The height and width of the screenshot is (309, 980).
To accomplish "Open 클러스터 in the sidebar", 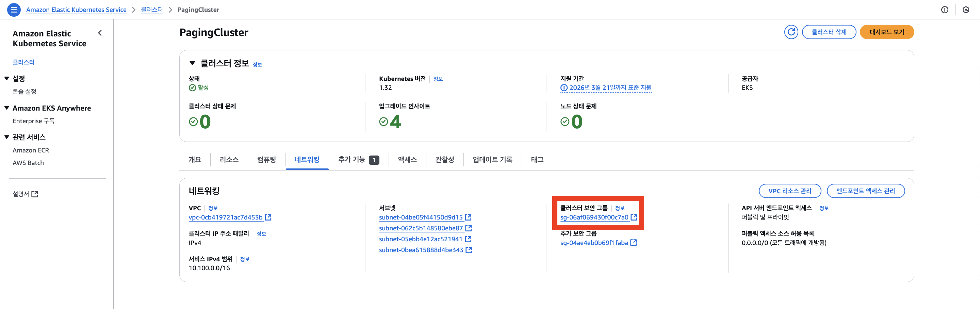I will coord(23,62).
